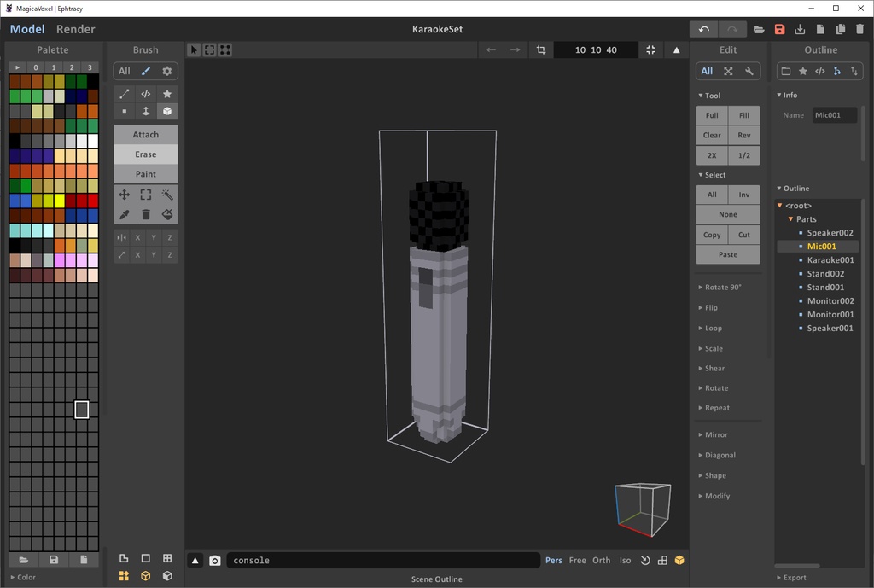The height and width of the screenshot is (588, 874).
Task: Choose the Region select bracket tool
Action: pyautogui.click(x=145, y=195)
